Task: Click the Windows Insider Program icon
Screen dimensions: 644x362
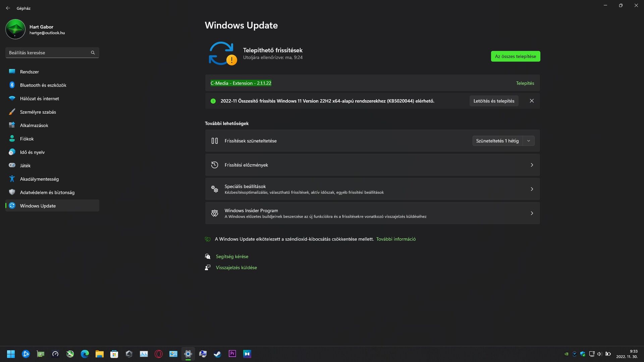Action: point(215,213)
